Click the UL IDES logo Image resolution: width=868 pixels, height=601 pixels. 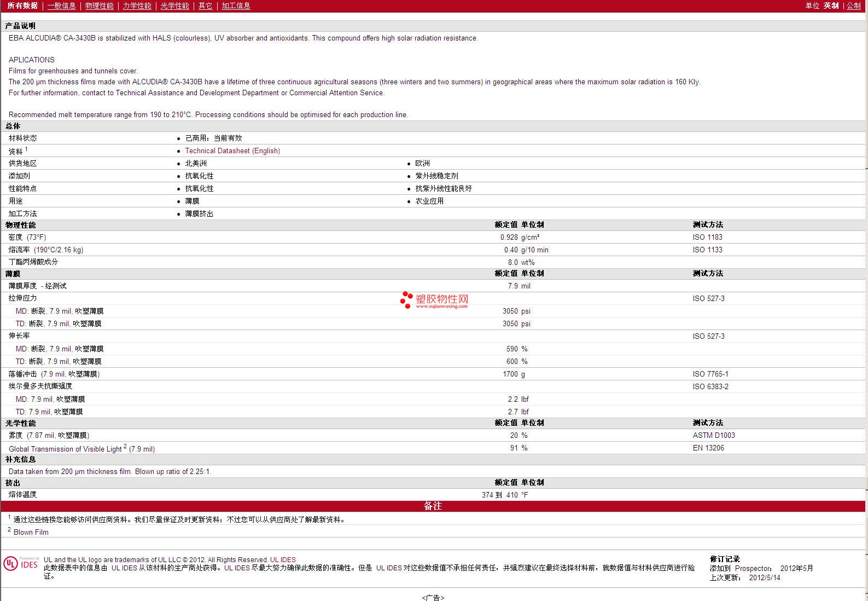tap(21, 564)
